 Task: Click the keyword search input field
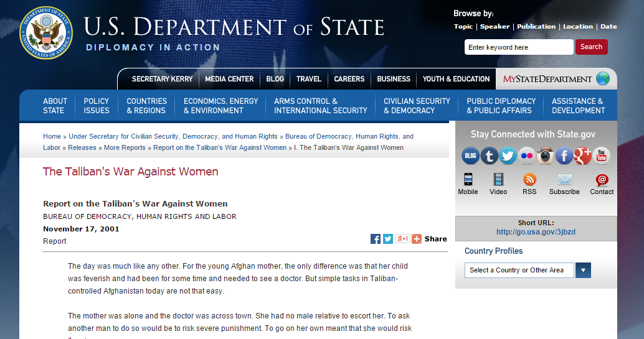(518, 47)
